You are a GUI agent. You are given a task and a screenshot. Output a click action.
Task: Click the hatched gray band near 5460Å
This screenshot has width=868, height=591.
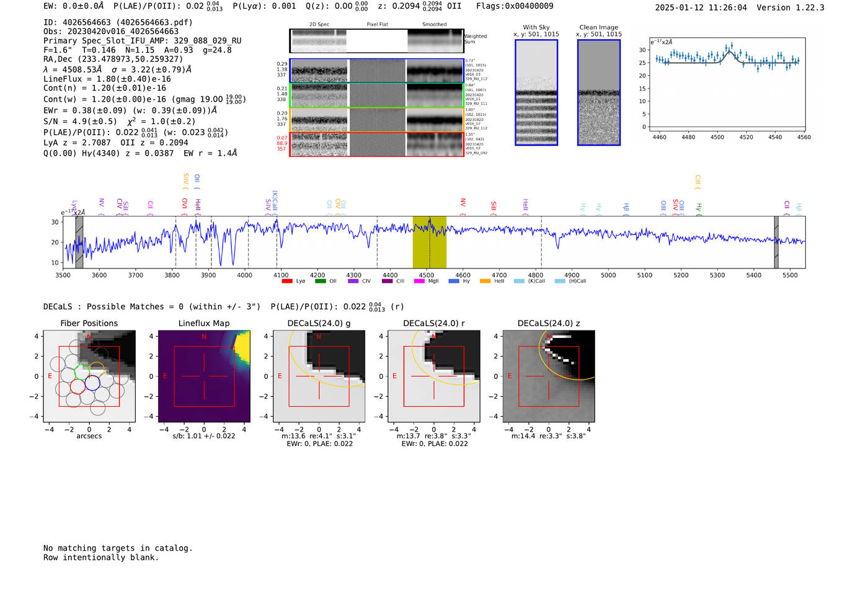(776, 242)
